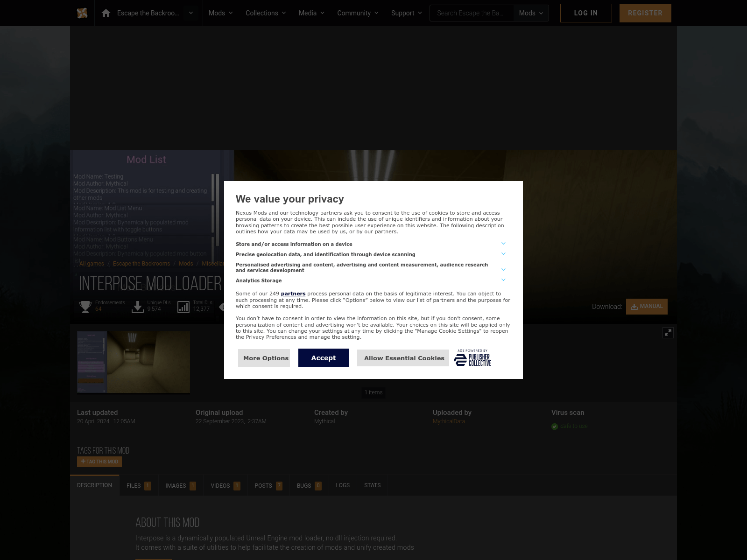Switch to the LOGS tab

(343, 485)
